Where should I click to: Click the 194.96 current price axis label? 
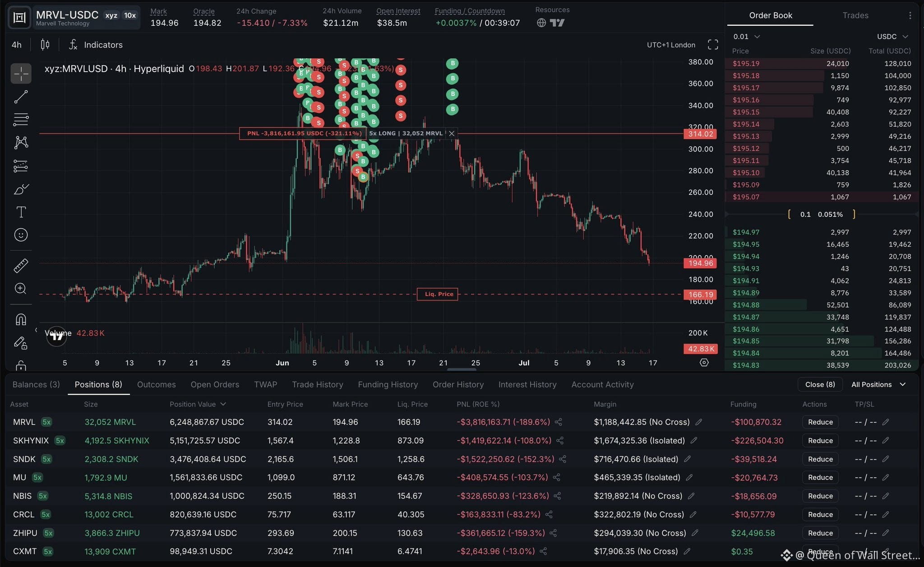pos(700,263)
